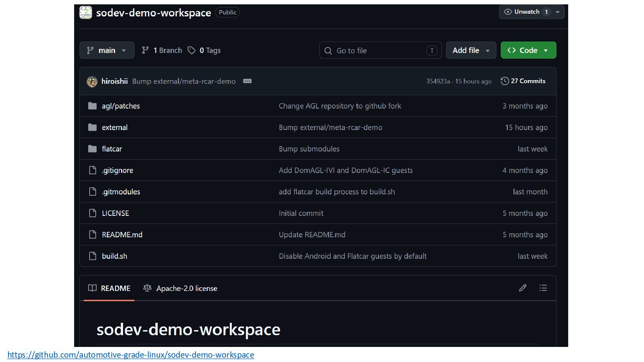Click the sodev-demo-workspace README heading
This screenshot has width=644, height=362.
coord(189,329)
